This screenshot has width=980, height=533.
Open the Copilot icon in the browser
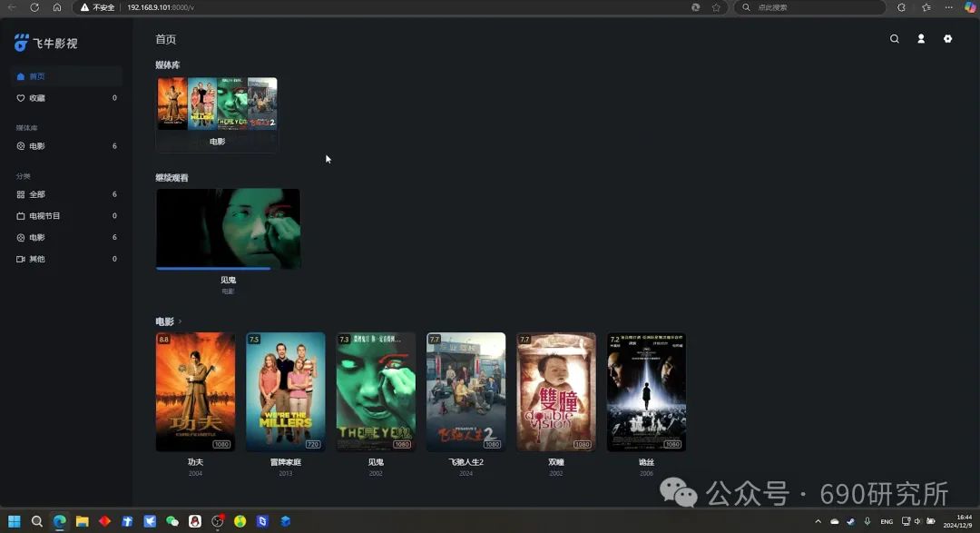click(970, 7)
